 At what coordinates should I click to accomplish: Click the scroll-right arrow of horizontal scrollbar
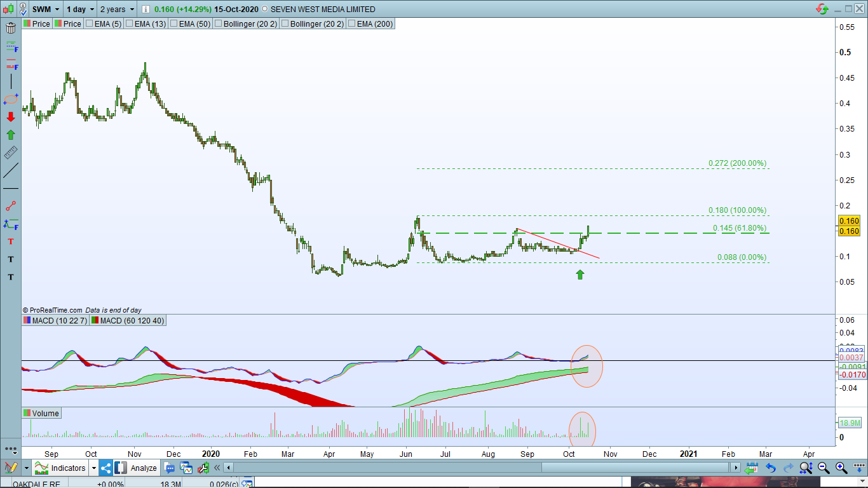pos(736,468)
